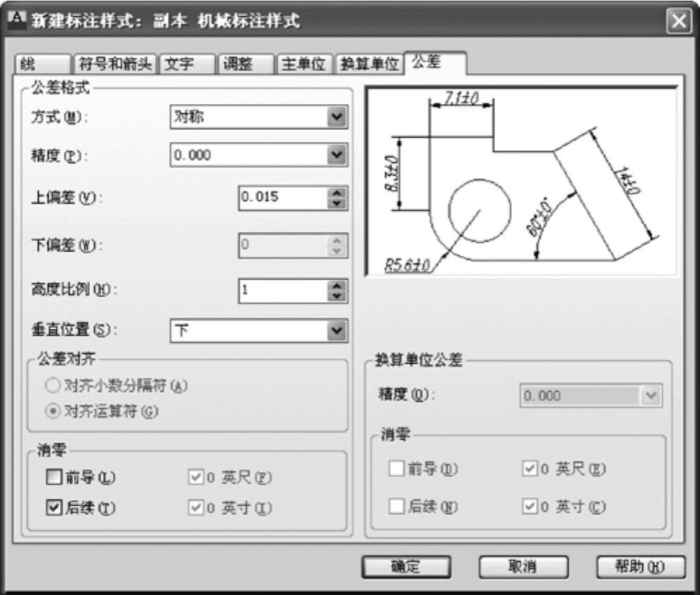Click the 上偏差 value field 0.015

click(x=284, y=198)
